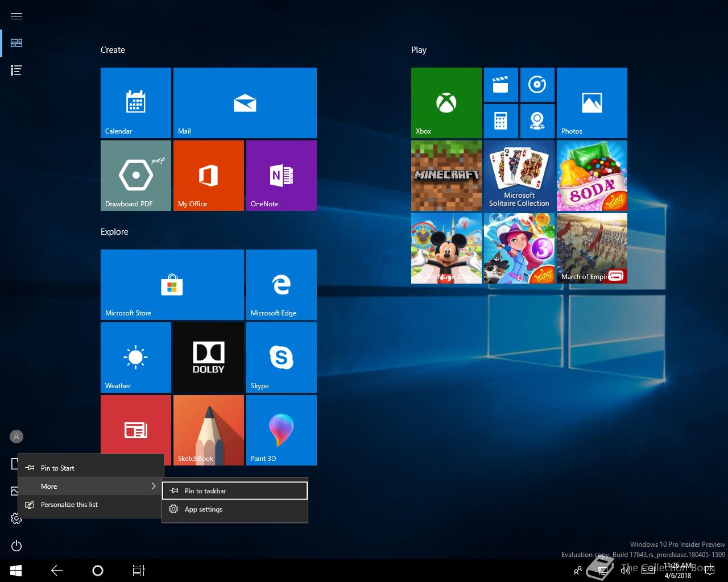Switch to Pinned tiles view

pos(16,43)
